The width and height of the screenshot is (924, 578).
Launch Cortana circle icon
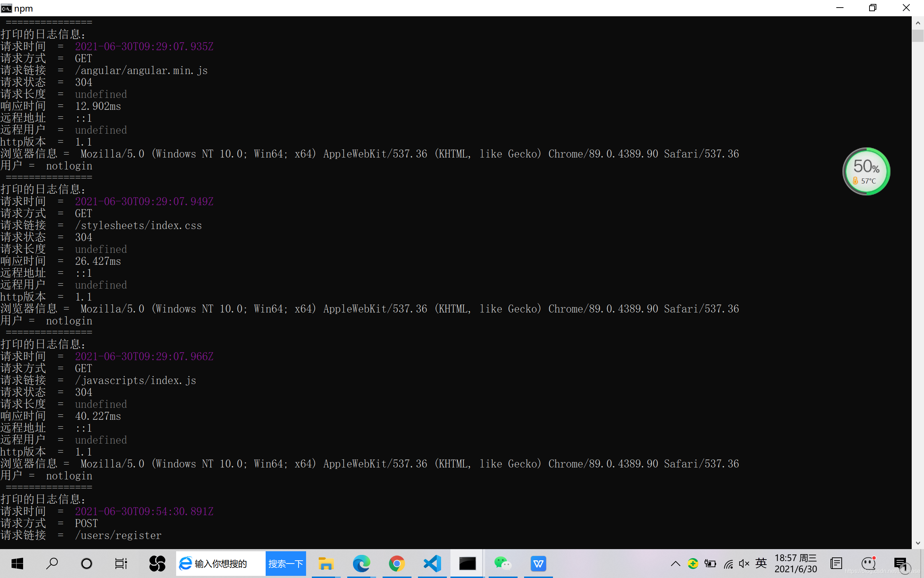pyautogui.click(x=87, y=564)
